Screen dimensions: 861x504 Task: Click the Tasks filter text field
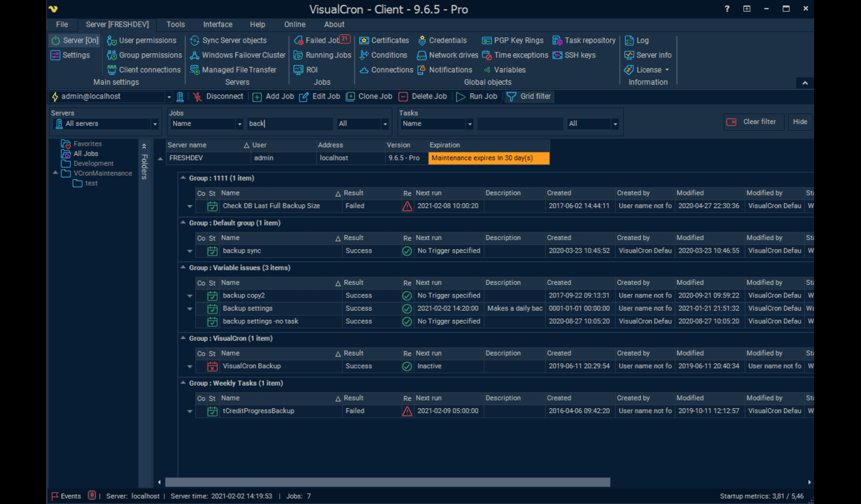(520, 124)
